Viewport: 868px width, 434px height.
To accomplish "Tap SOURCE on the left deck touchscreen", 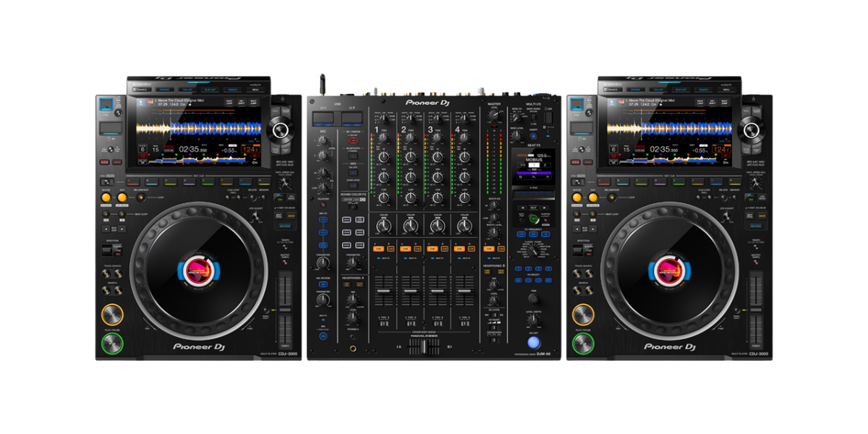I will [140, 90].
